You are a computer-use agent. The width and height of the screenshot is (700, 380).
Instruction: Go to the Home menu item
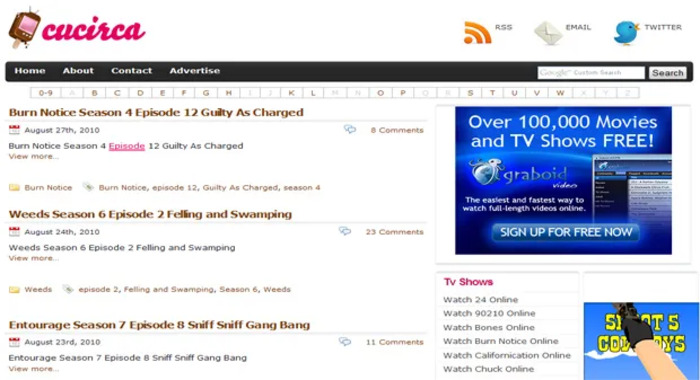click(29, 71)
